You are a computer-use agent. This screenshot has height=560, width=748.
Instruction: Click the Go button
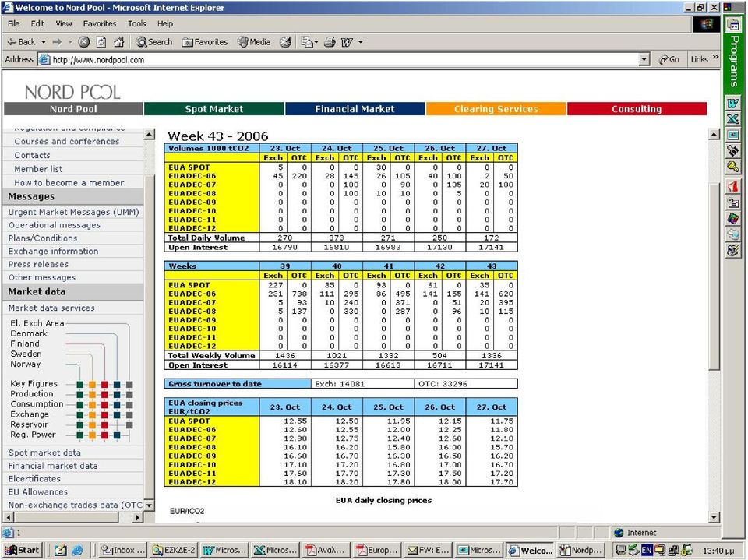point(669,60)
